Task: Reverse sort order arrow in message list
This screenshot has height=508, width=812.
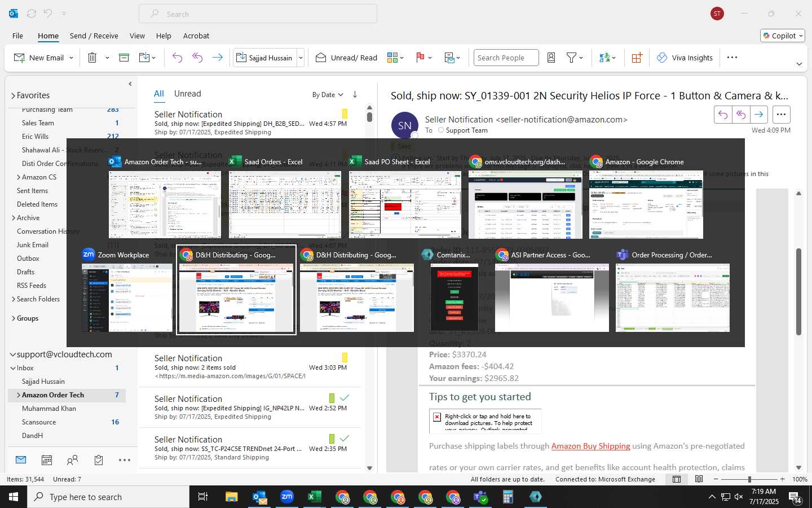Action: pos(355,94)
